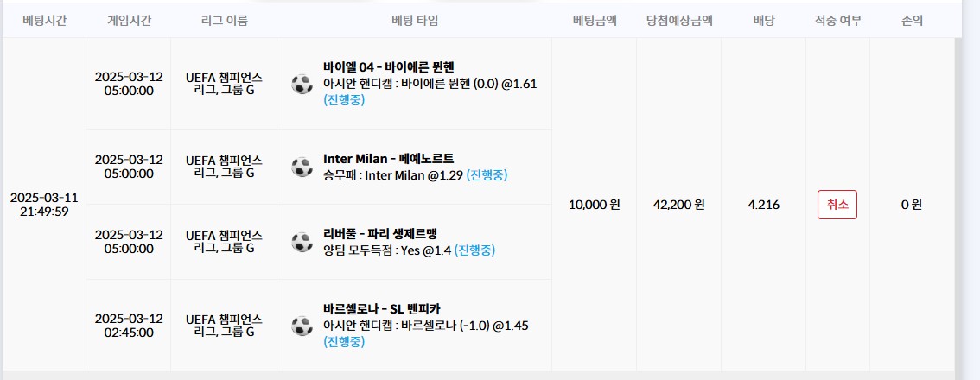Select the 베팅 타입 column header
This screenshot has height=380, width=980.
[414, 20]
